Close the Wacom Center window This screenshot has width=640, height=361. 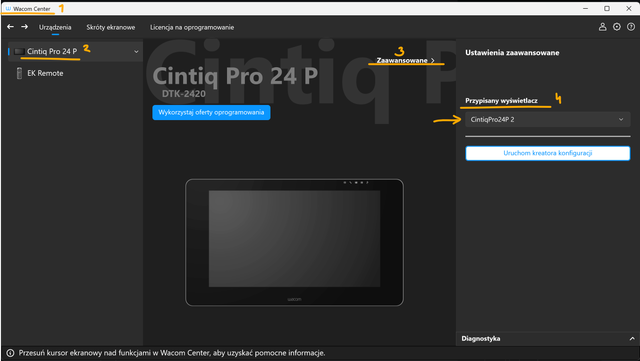629,8
